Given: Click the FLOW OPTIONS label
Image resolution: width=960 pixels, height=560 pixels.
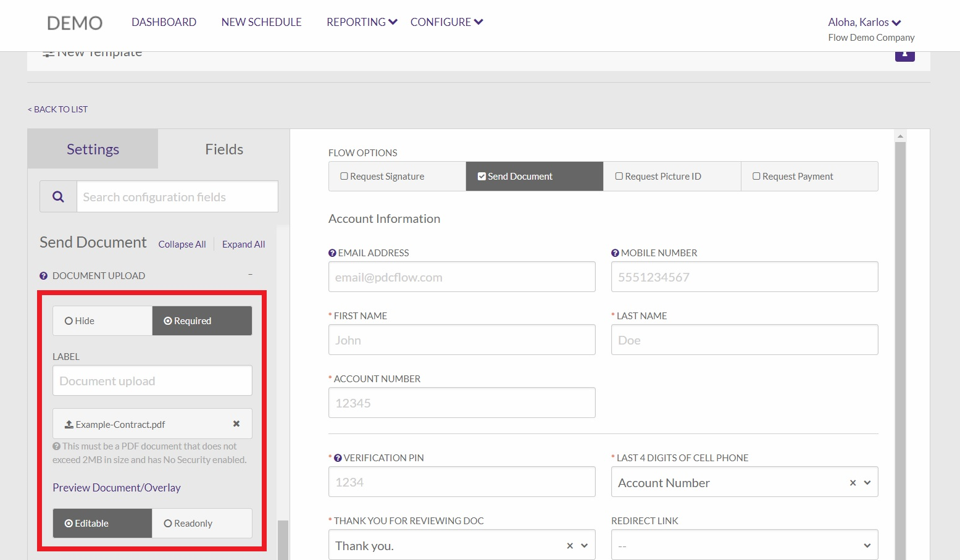Looking at the screenshot, I should pyautogui.click(x=363, y=153).
